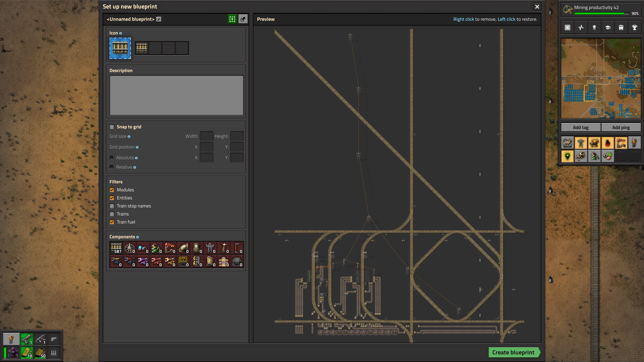Click the pistol weapon slot
Image resolution: width=644 pixels, height=362 pixels.
[26, 339]
